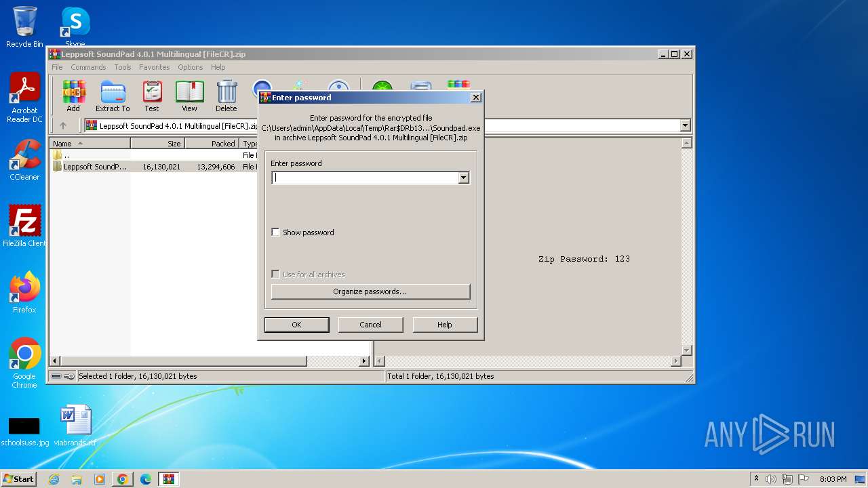
Task: Click the comment pane vertical scroll down arrow
Action: coord(686,350)
